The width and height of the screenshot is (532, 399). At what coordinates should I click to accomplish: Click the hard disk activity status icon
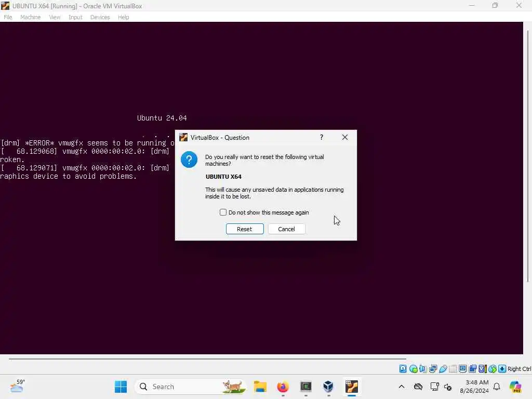coord(403,369)
